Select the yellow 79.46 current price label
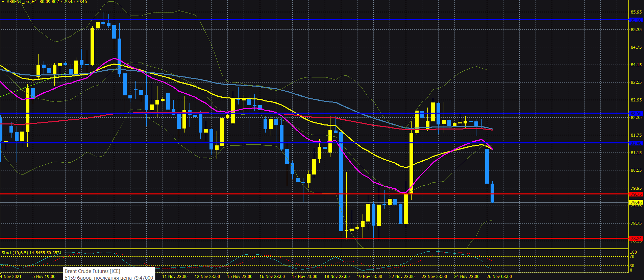 636,203
